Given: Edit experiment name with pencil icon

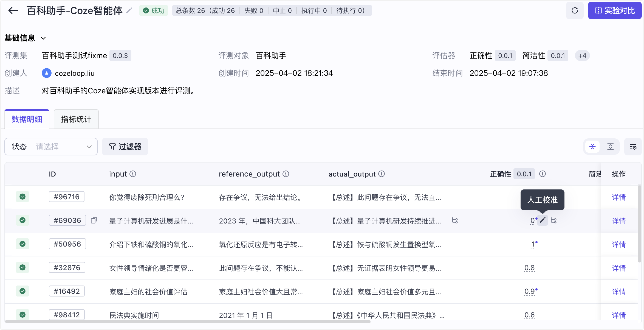Looking at the screenshot, I should pos(129,11).
